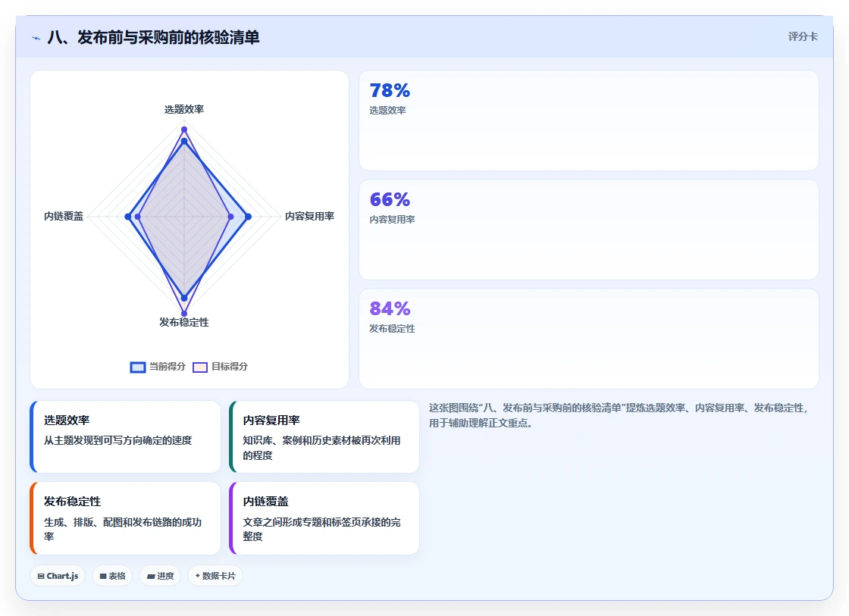Click the 选题效率 radar axis label

click(x=184, y=109)
